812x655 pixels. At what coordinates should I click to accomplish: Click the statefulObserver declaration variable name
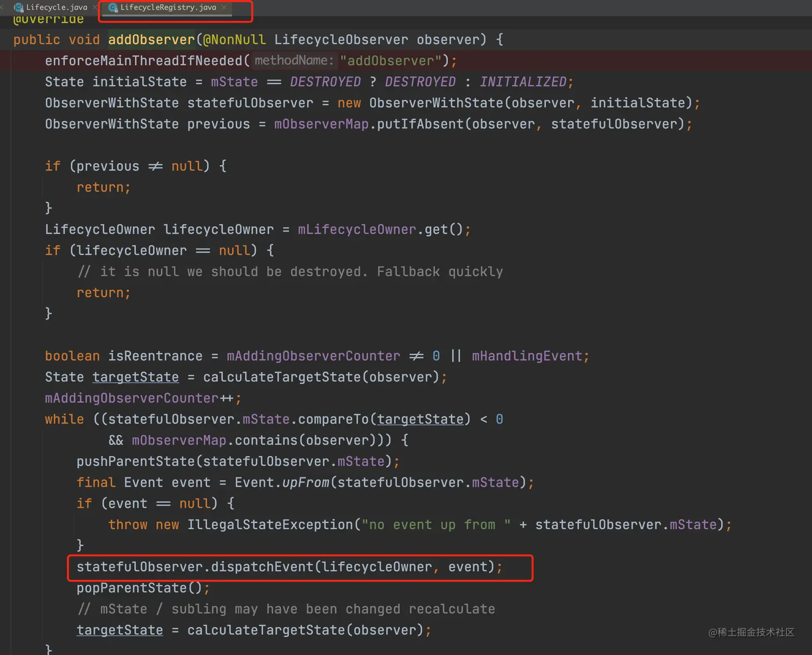coord(250,103)
